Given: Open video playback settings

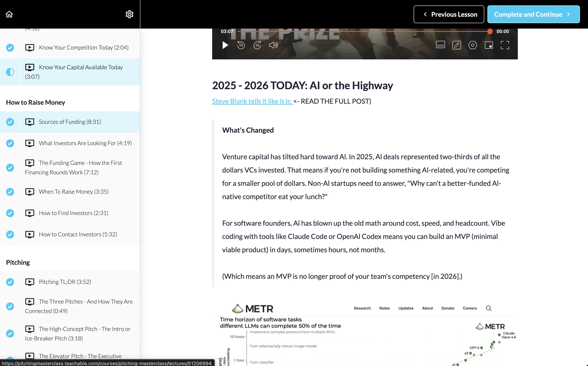Looking at the screenshot, I should pyautogui.click(x=473, y=45).
